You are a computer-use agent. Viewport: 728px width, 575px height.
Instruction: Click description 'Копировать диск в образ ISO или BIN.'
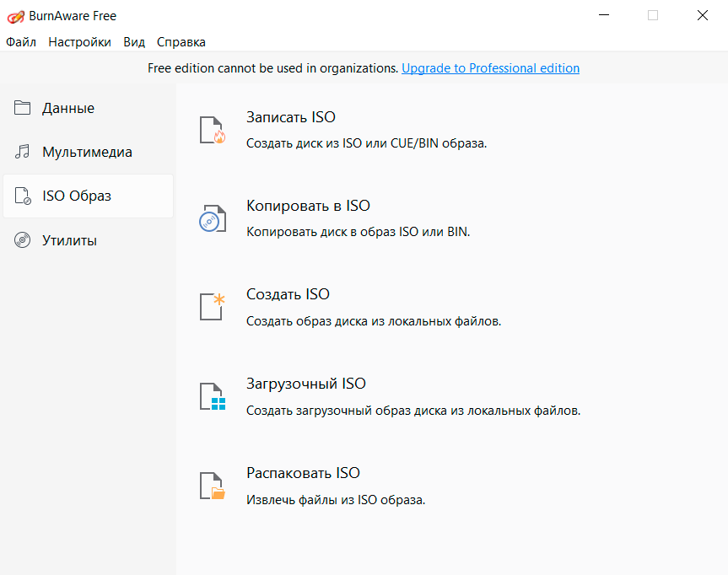tap(358, 232)
